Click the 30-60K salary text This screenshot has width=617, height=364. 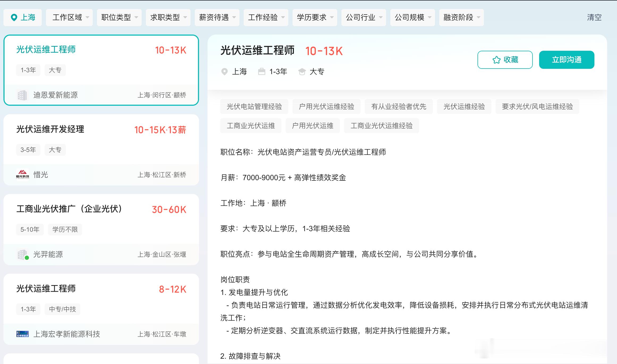coord(169,210)
